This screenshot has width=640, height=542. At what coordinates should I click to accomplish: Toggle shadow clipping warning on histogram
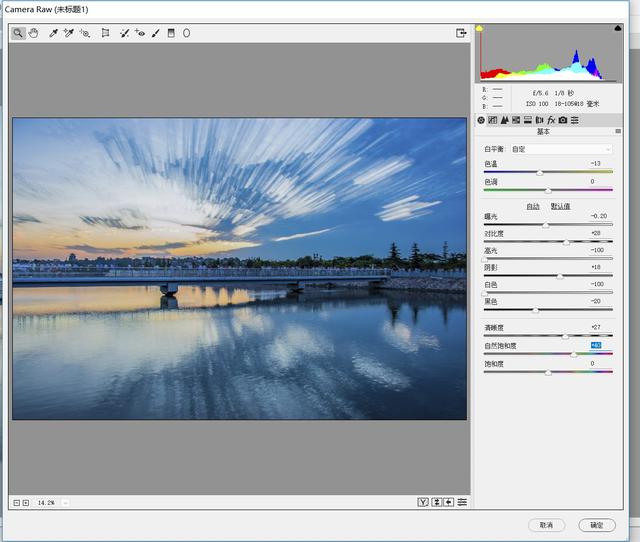coord(480,28)
